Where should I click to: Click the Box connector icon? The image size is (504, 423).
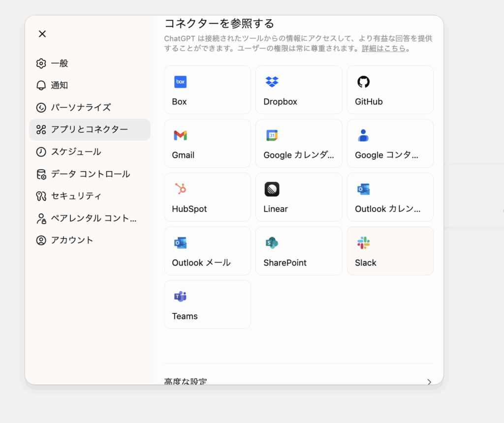180,82
